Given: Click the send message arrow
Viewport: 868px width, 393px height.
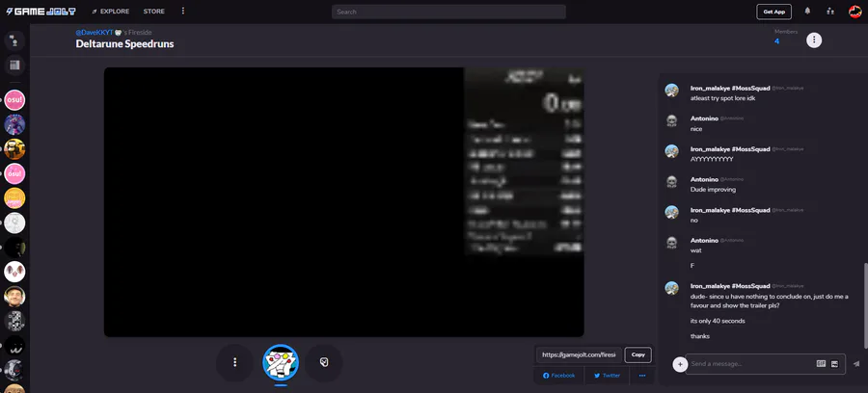Looking at the screenshot, I should [x=856, y=364].
